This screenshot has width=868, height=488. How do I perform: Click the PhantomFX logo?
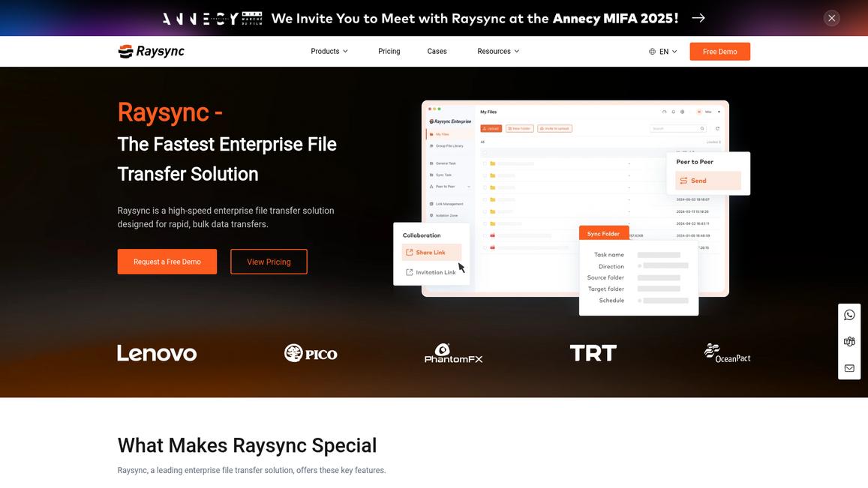(453, 353)
